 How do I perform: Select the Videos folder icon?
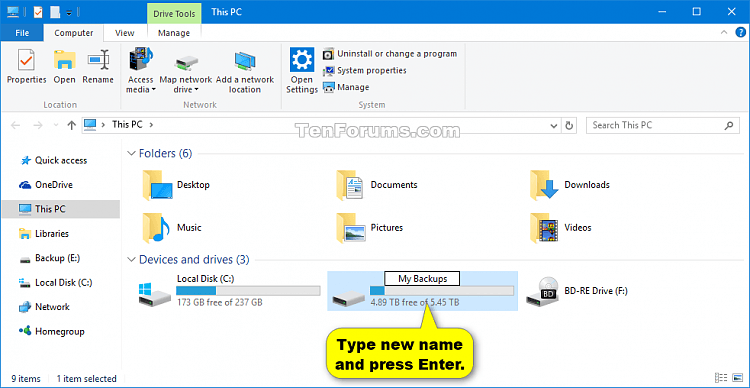pyautogui.click(x=544, y=228)
